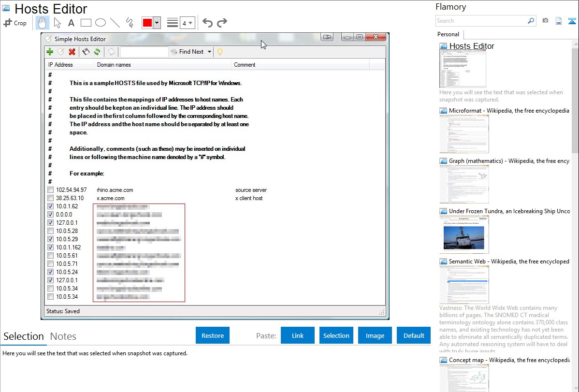Click the Default paste button
The width and height of the screenshot is (579, 392).
tap(414, 335)
